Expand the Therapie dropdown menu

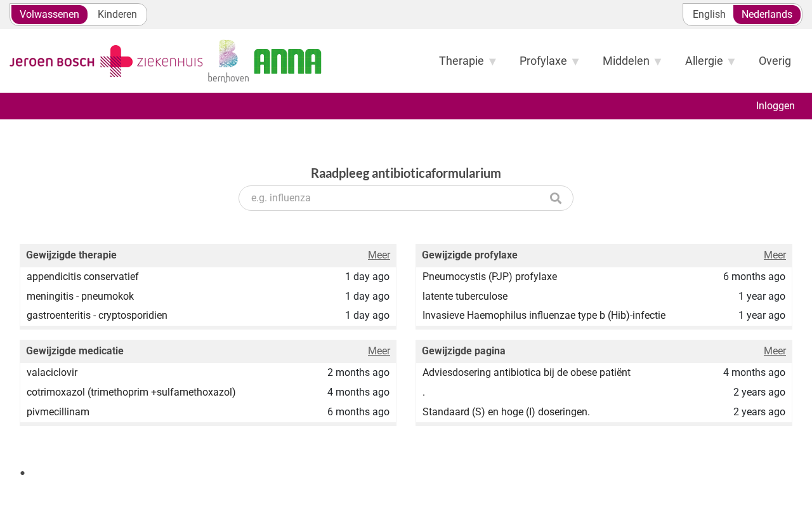click(468, 61)
